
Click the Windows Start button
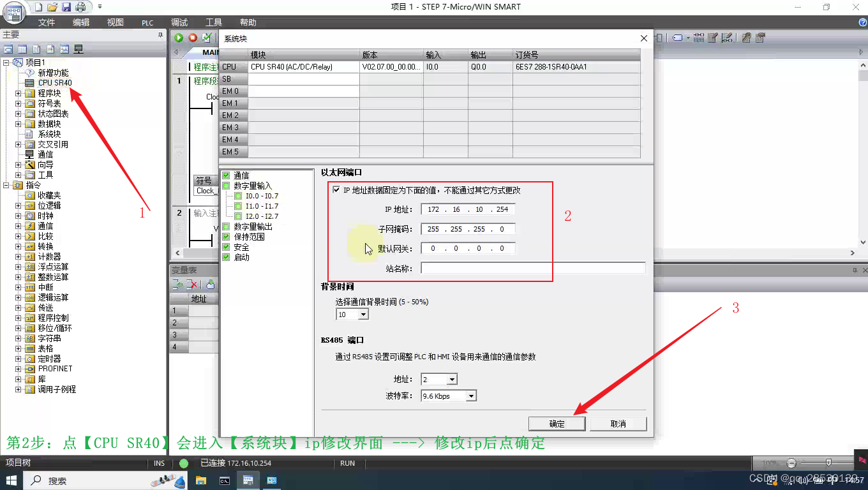(x=11, y=480)
